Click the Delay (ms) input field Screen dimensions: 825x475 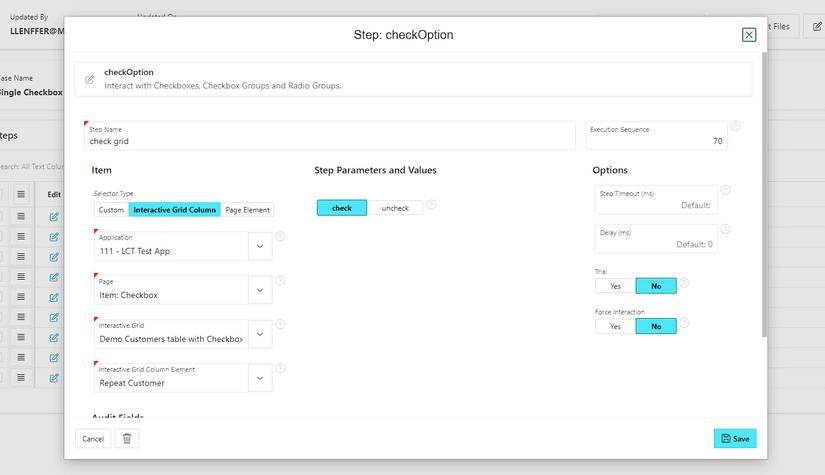pos(656,239)
